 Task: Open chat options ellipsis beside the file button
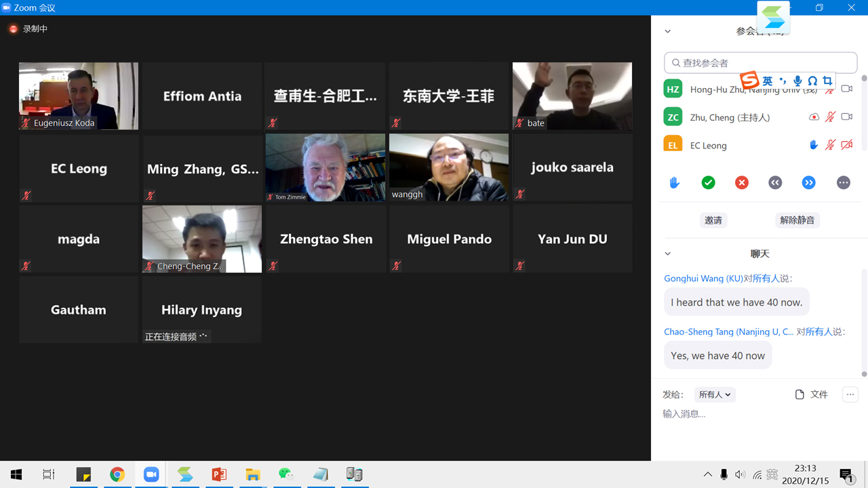click(850, 394)
